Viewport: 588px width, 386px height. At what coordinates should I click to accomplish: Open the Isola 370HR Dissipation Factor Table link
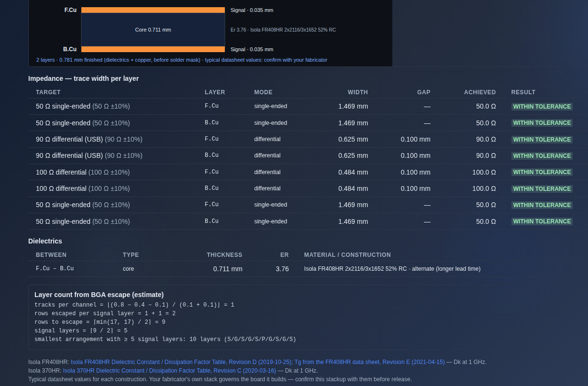point(169,371)
